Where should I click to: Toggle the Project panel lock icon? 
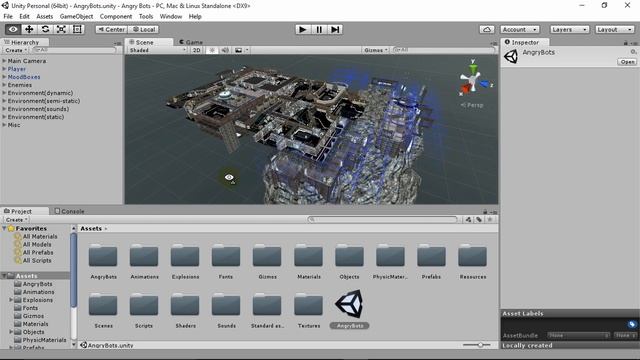485,211
